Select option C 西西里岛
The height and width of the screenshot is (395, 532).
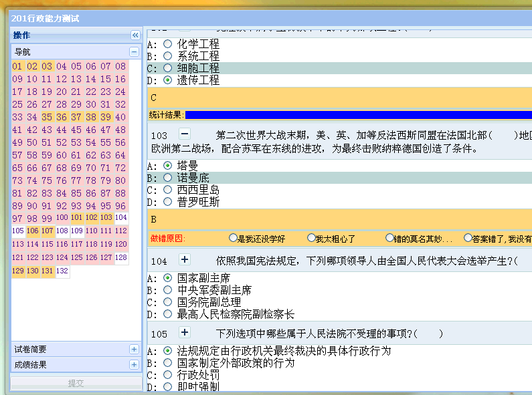(167, 189)
